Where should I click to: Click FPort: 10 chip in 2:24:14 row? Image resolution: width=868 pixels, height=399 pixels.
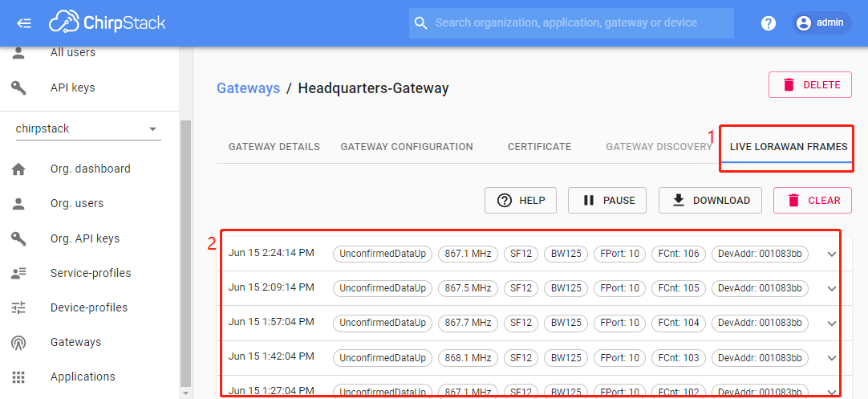(x=620, y=254)
